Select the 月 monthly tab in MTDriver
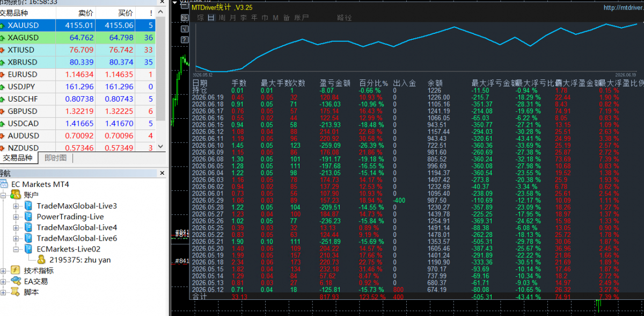Screen dimensions: 644x316 tap(232, 18)
